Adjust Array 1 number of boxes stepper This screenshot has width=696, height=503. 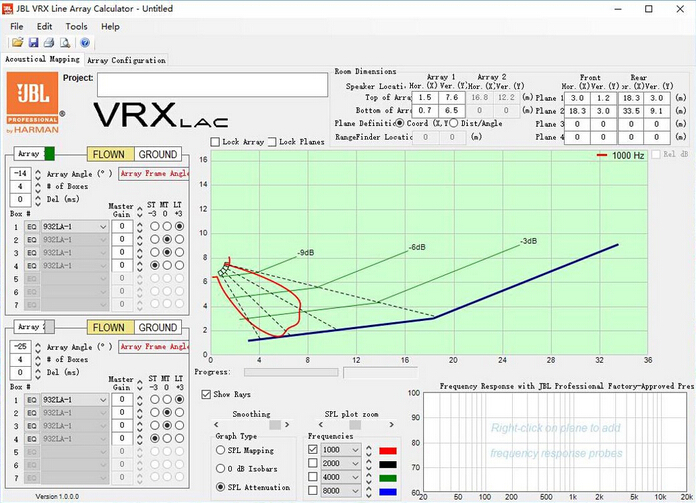(x=38, y=187)
